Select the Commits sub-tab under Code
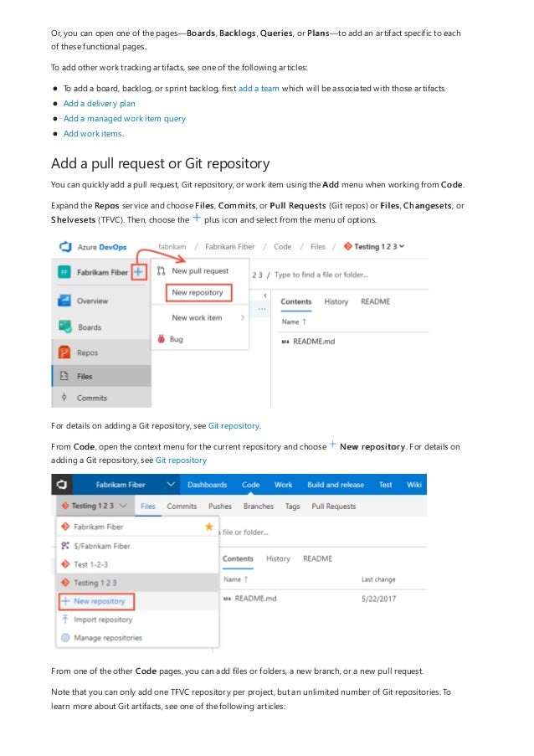The image size is (534, 756). click(x=182, y=507)
